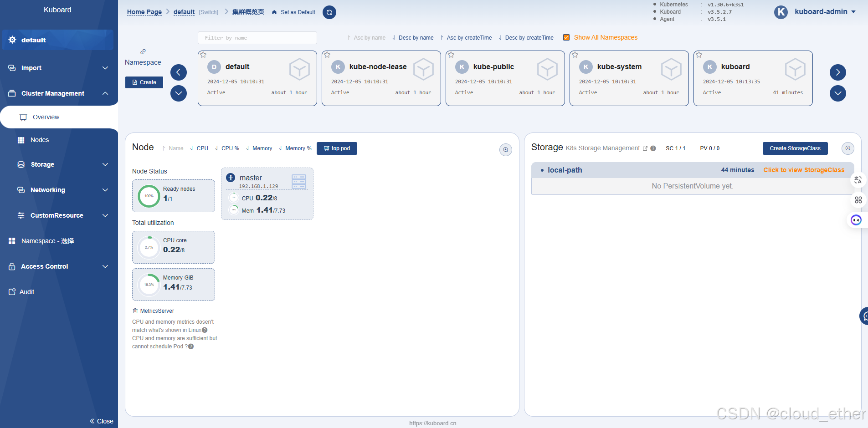
Task: Open the kube-node-lease namespace card
Action: pyautogui.click(x=381, y=78)
